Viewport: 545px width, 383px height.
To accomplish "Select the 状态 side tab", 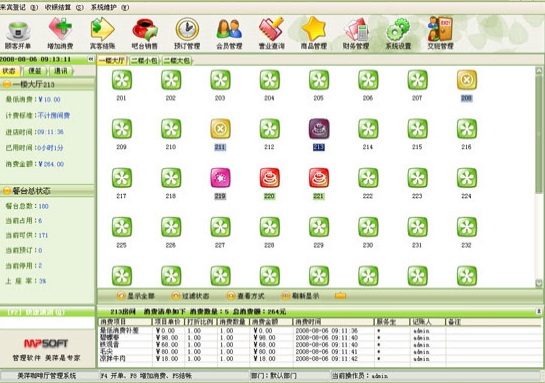I will point(10,71).
